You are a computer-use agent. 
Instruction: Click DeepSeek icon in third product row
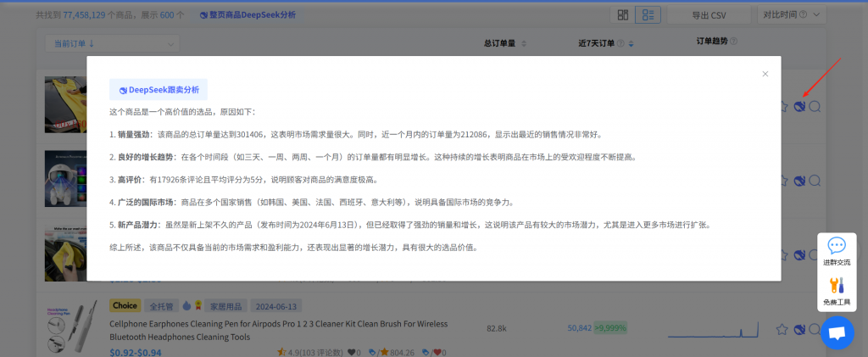click(798, 255)
